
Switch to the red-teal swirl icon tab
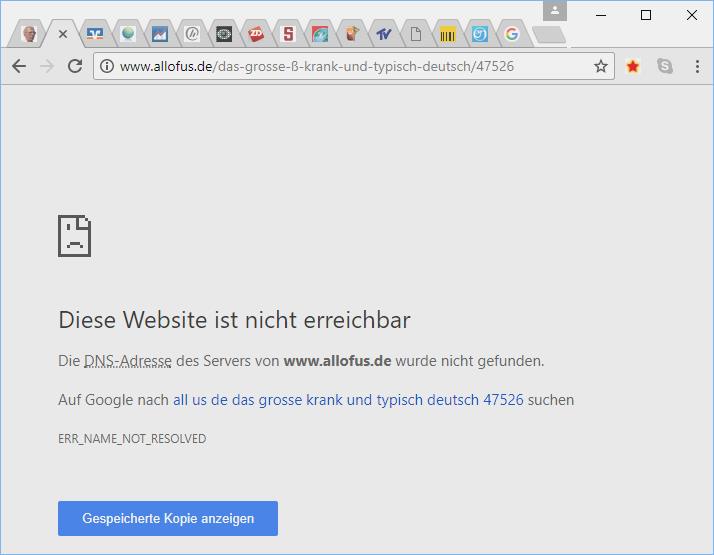click(320, 34)
